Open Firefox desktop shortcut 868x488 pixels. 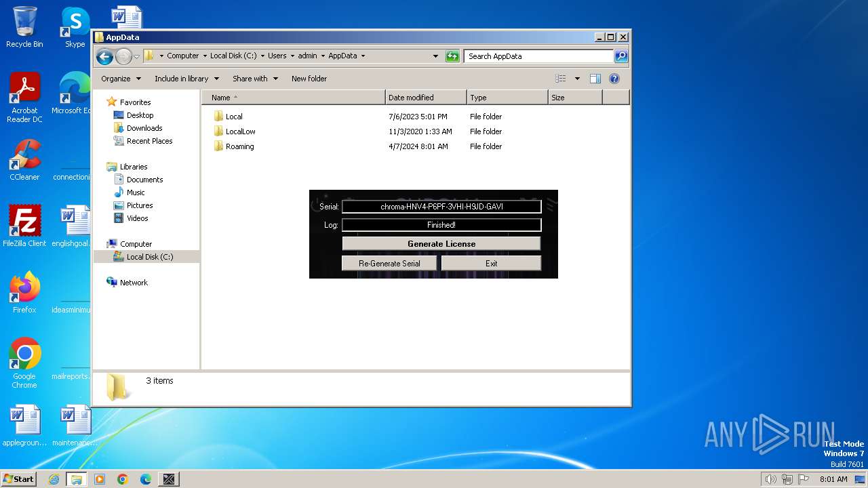click(24, 292)
